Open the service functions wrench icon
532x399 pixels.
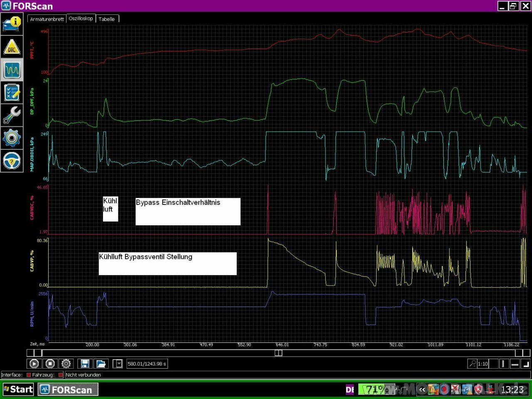[12, 115]
